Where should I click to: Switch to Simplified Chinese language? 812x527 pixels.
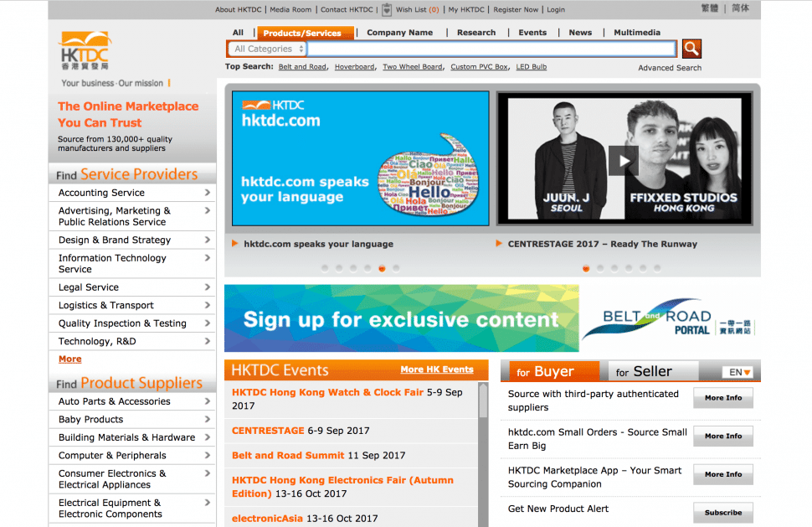tap(740, 8)
